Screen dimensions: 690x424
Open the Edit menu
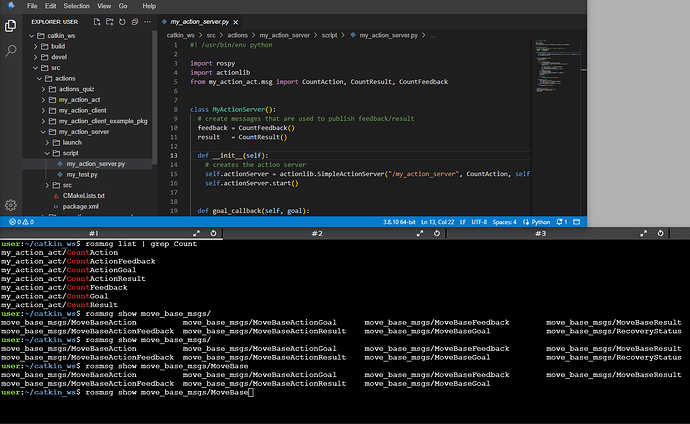click(x=51, y=6)
